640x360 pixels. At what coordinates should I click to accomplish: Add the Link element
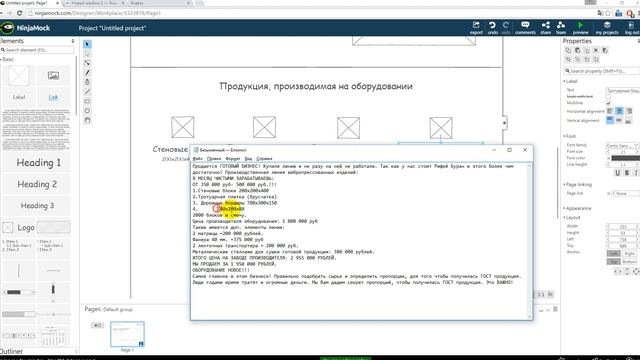tap(53, 97)
